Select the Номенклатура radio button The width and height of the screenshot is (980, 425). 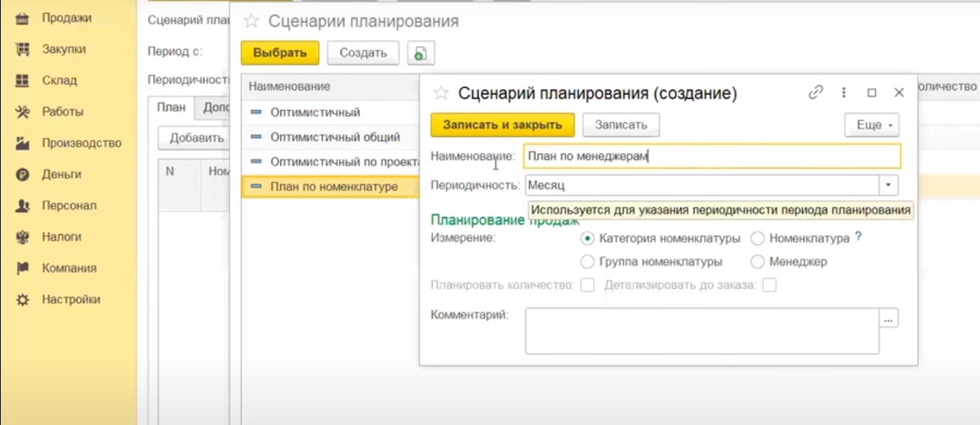pyautogui.click(x=757, y=239)
